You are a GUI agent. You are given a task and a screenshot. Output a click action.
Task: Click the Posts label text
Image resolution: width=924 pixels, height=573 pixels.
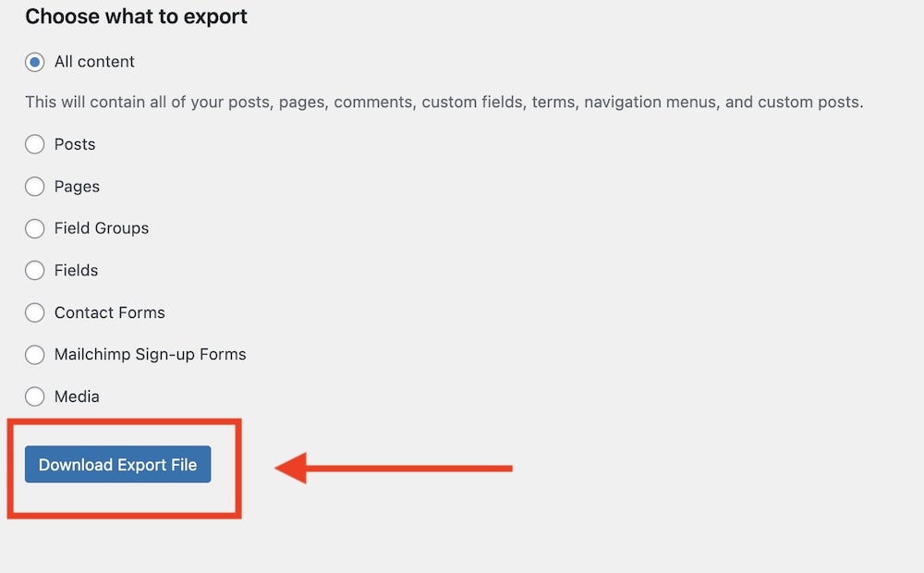pyautogui.click(x=75, y=144)
